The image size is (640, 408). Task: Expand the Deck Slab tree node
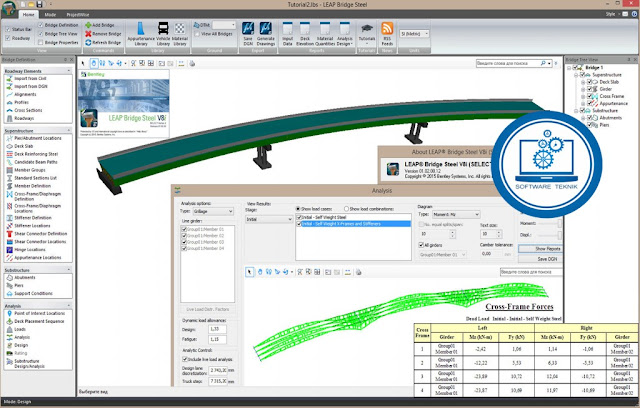[583, 82]
